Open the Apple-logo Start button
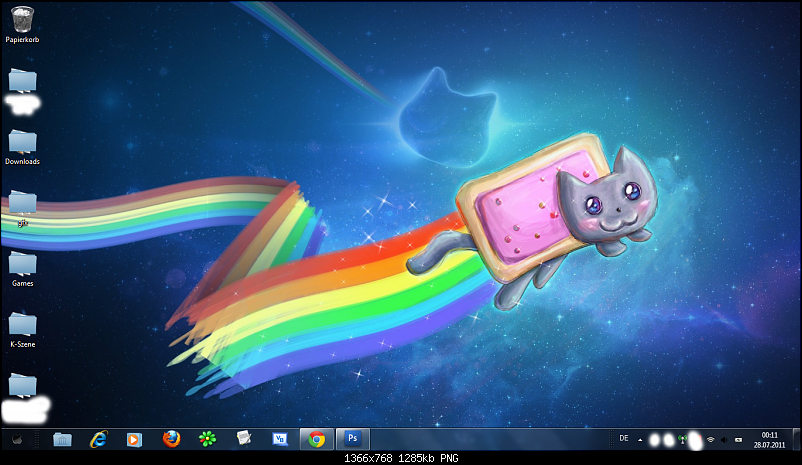 pyautogui.click(x=17, y=439)
